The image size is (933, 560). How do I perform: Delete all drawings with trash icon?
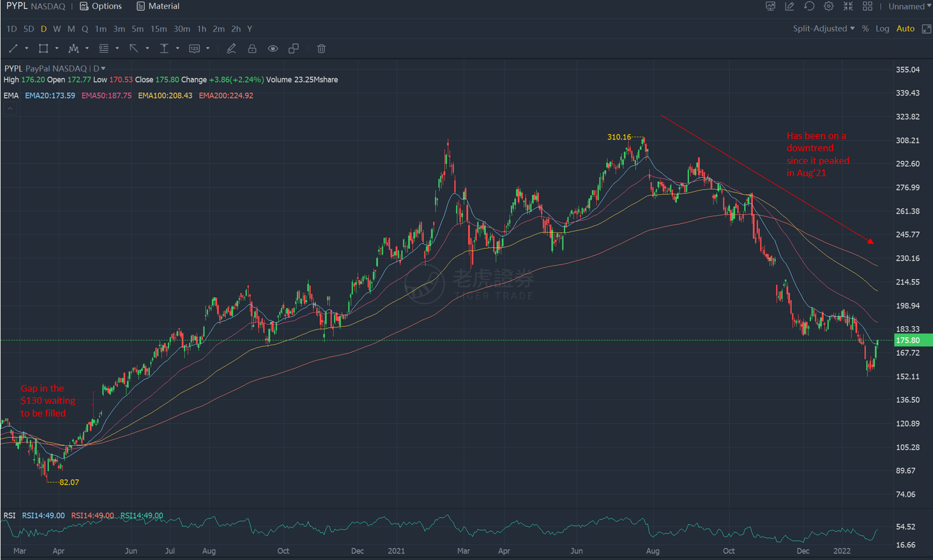click(x=321, y=49)
